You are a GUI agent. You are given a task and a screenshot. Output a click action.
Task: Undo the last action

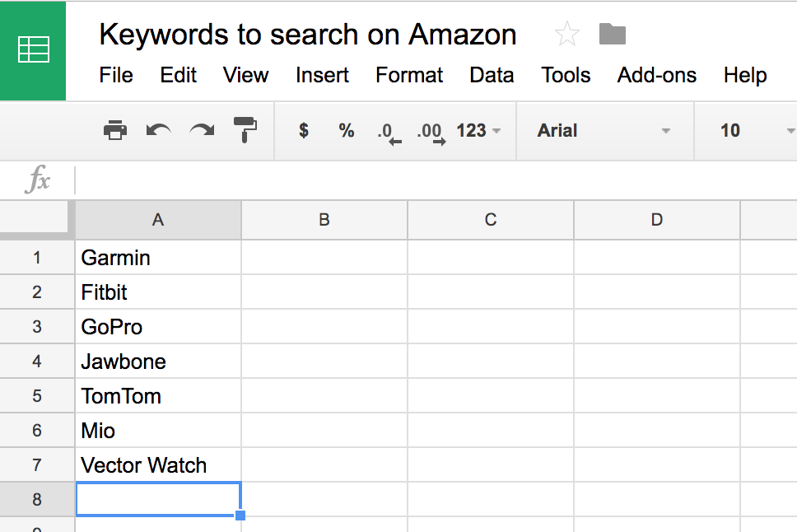click(158, 130)
